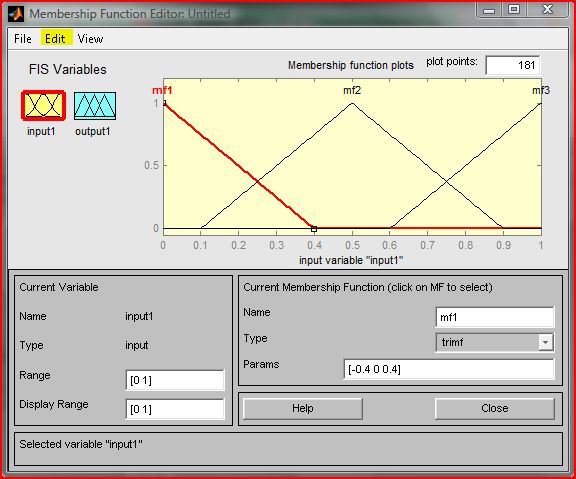Minimize the Membership Function Editor window
Viewport: 576px width, 479px height.
(489, 10)
